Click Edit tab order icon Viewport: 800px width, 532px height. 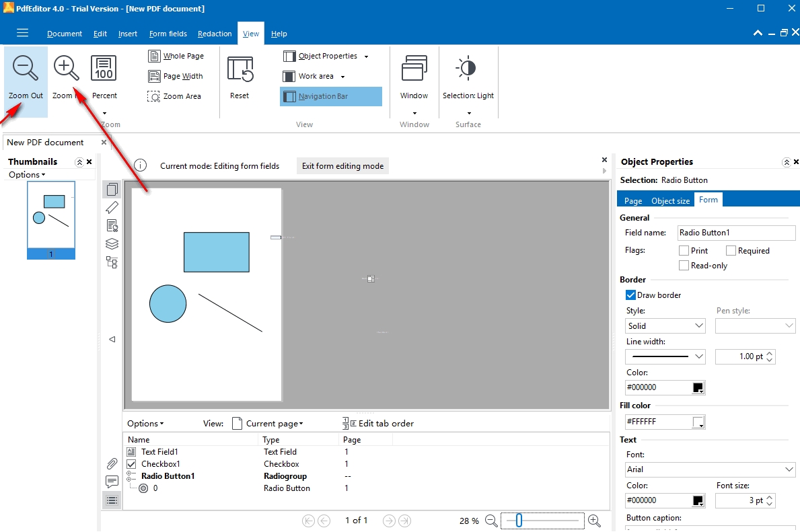pos(349,423)
